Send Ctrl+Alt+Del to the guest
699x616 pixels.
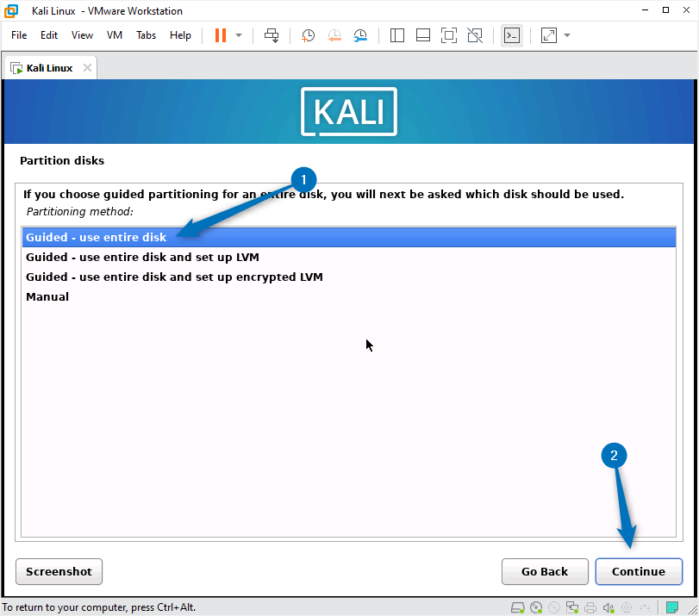click(271, 35)
